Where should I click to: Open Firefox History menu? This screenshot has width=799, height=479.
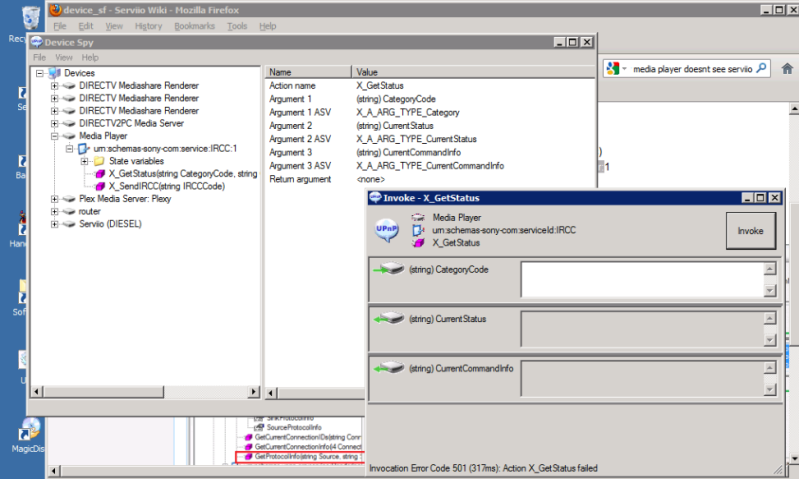148,26
